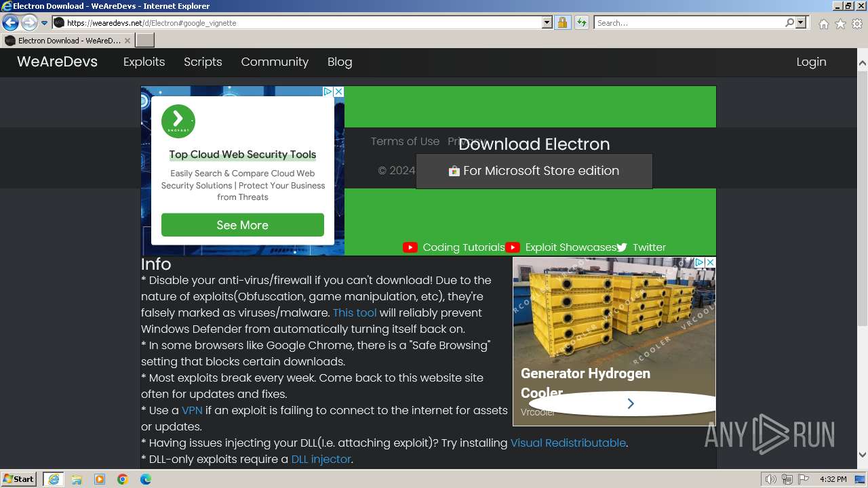Screen dimensions: 868x488
Task: Open search provider dropdown arrow
Action: click(x=801, y=23)
